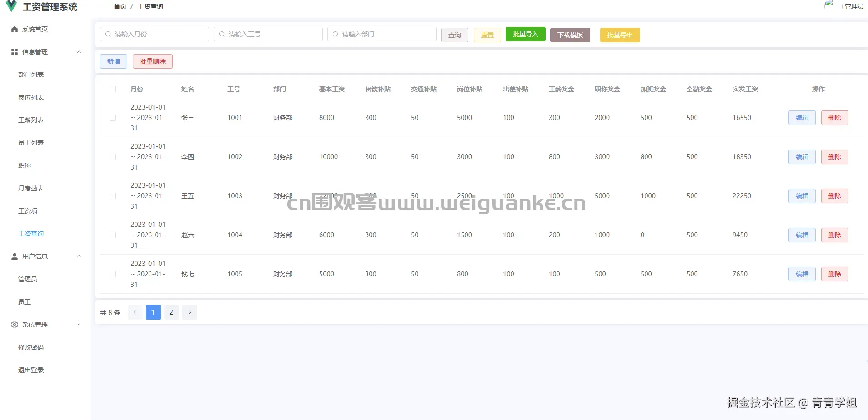
Task: Open 员工列表 in the sidebar
Action: pyautogui.click(x=30, y=142)
